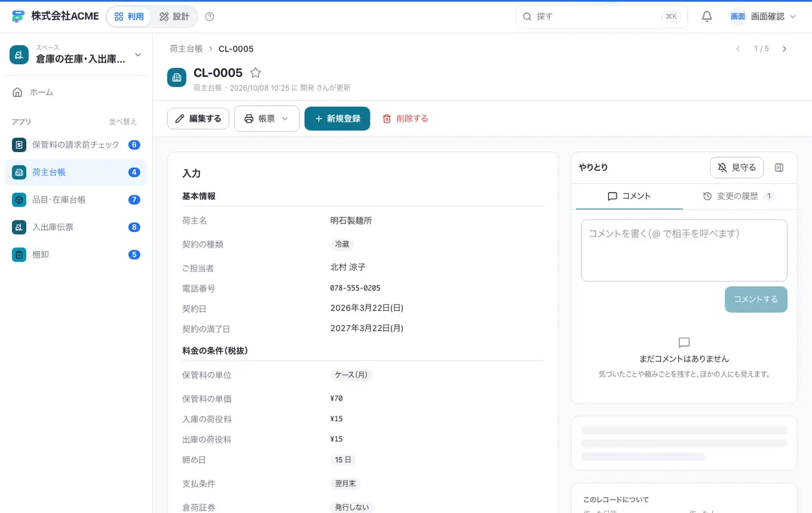Image resolution: width=812 pixels, height=513 pixels.
Task: Click the 冷蔵 contract type tag
Action: coord(342,244)
